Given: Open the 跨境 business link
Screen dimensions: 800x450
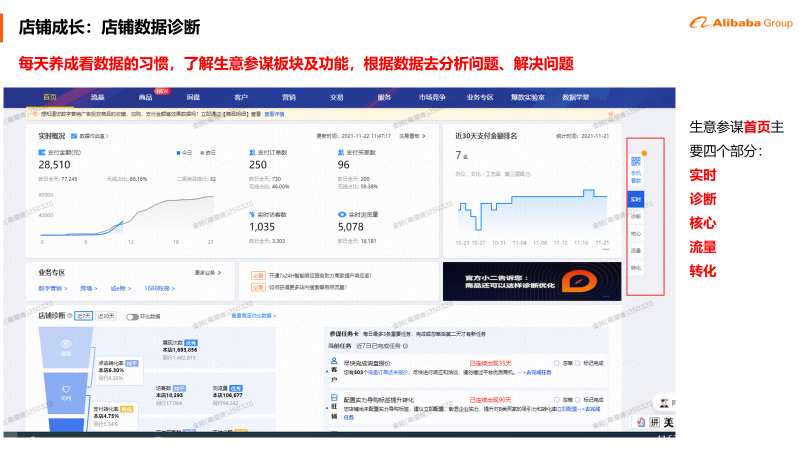Looking at the screenshot, I should [88, 288].
